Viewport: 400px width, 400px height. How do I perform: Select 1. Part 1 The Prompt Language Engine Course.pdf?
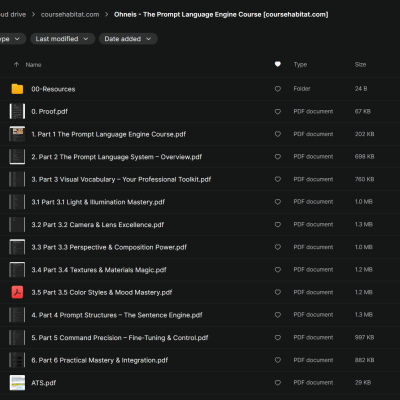tap(109, 134)
